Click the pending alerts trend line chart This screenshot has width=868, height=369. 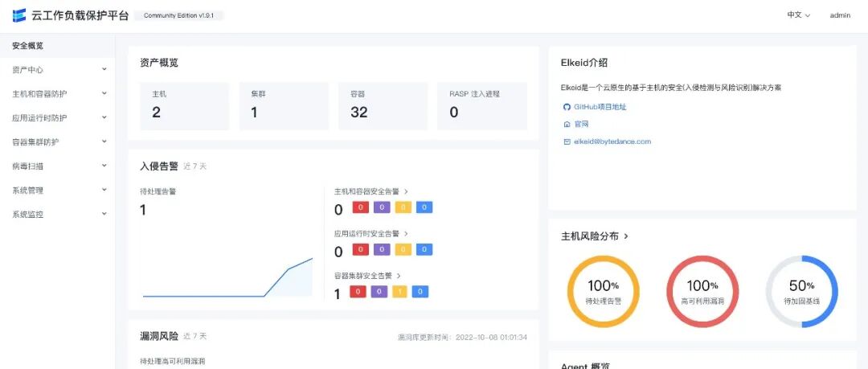(227, 277)
